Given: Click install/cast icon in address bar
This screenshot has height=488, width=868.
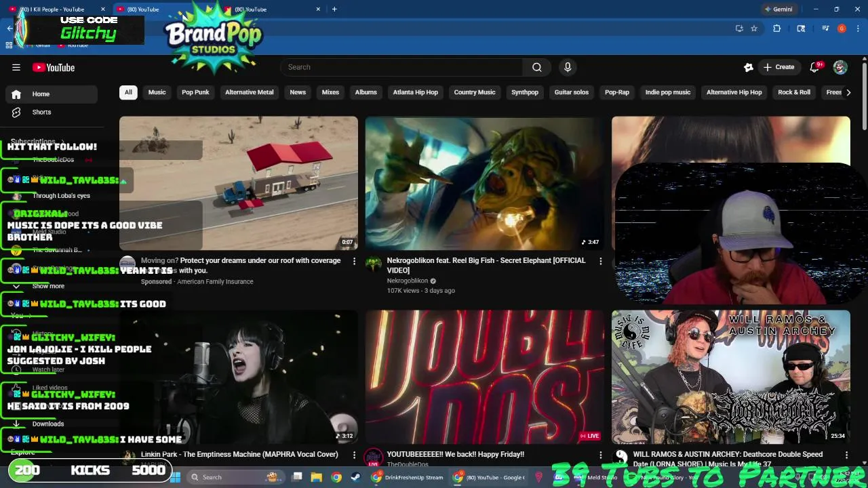Looking at the screenshot, I should pos(739,28).
